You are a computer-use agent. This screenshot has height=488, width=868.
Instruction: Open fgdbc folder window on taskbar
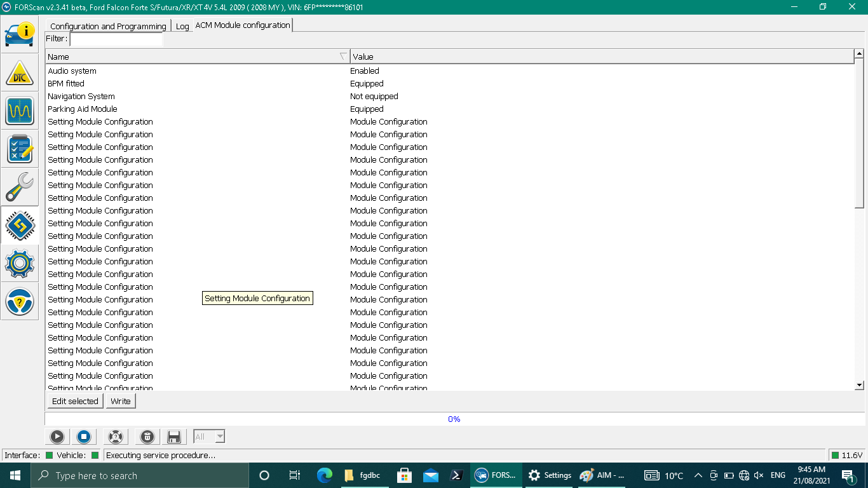pyautogui.click(x=364, y=475)
